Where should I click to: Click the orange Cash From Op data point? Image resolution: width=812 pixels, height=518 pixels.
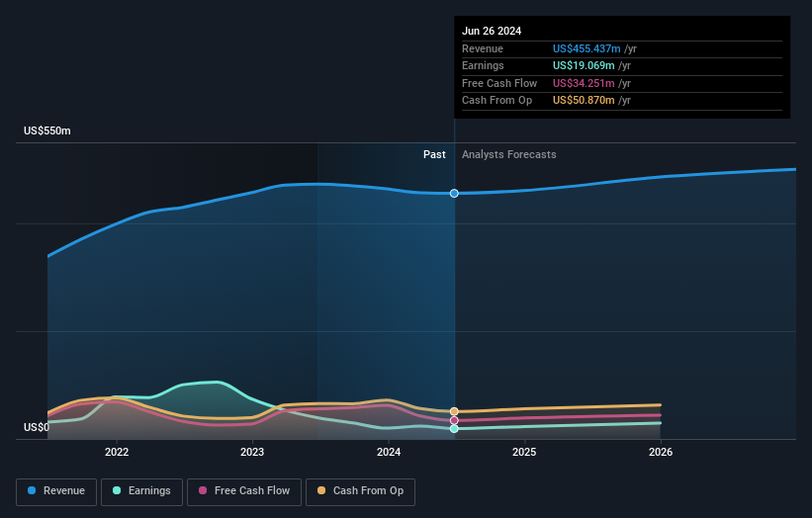tap(454, 411)
